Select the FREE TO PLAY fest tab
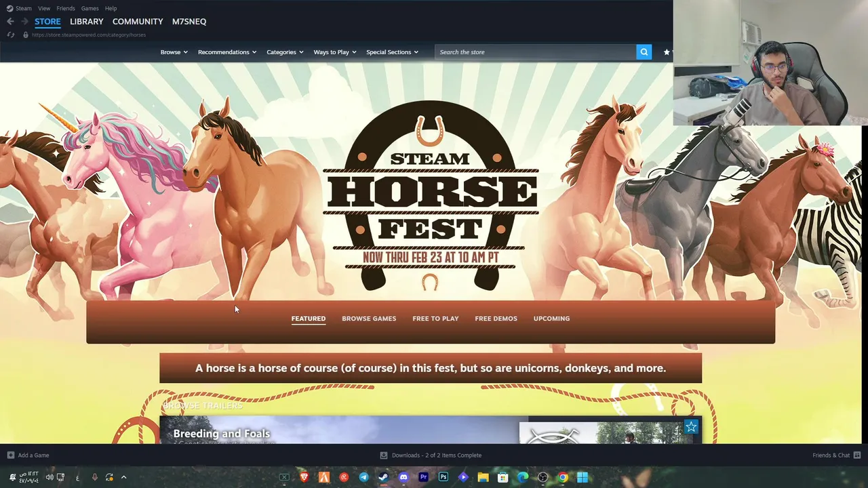 435,319
